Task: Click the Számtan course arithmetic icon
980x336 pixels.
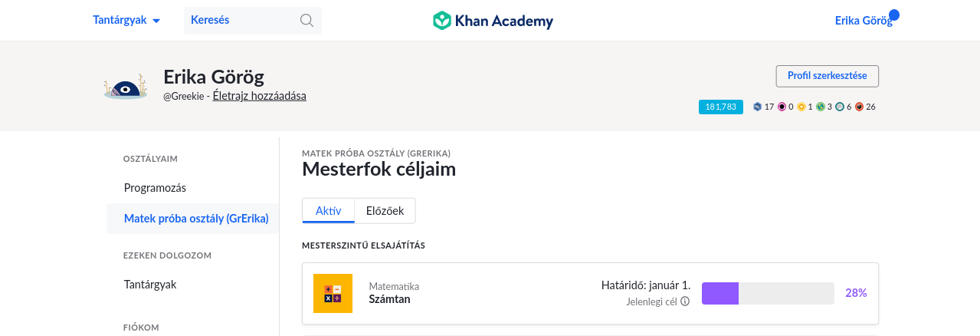Action: tap(333, 293)
